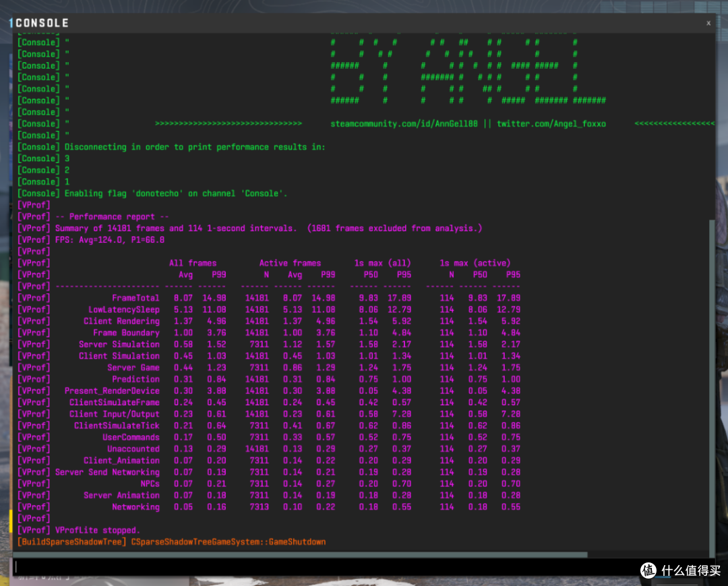
Task: Click the twitter.com/Angel_foxxo text
Action: pos(551,124)
